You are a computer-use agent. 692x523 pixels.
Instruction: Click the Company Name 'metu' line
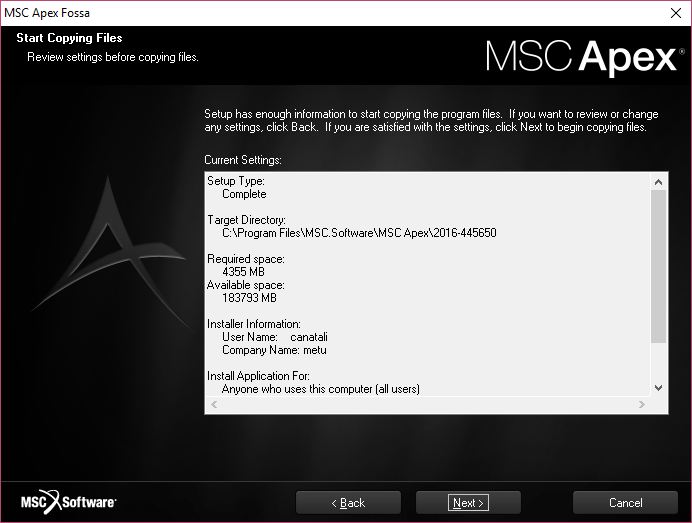pos(274,350)
